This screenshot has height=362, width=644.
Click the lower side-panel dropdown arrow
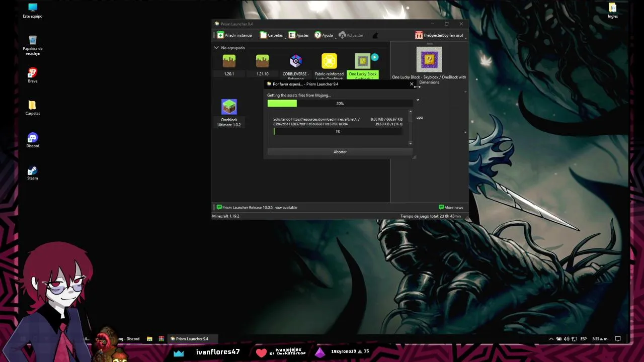[465, 133]
